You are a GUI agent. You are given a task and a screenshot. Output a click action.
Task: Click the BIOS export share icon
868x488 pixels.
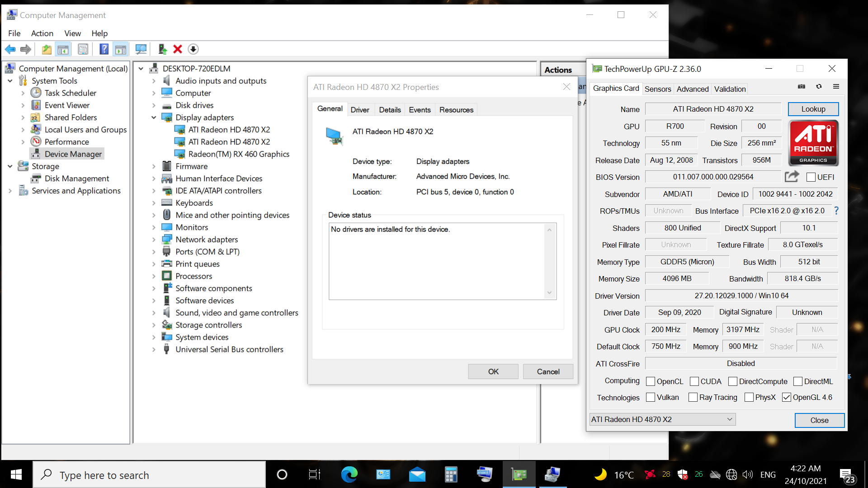792,177
